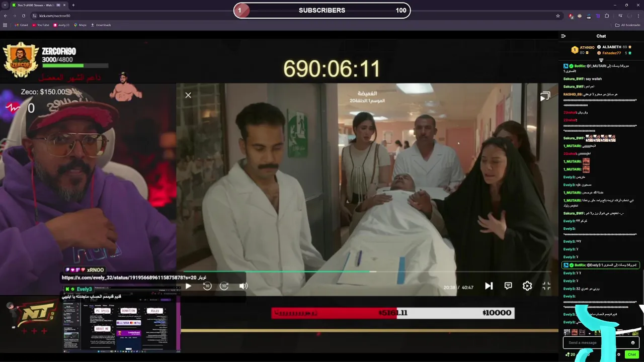644x362 pixels.
Task: Open AL3ABETH leaderboard entry
Action: tap(614, 47)
